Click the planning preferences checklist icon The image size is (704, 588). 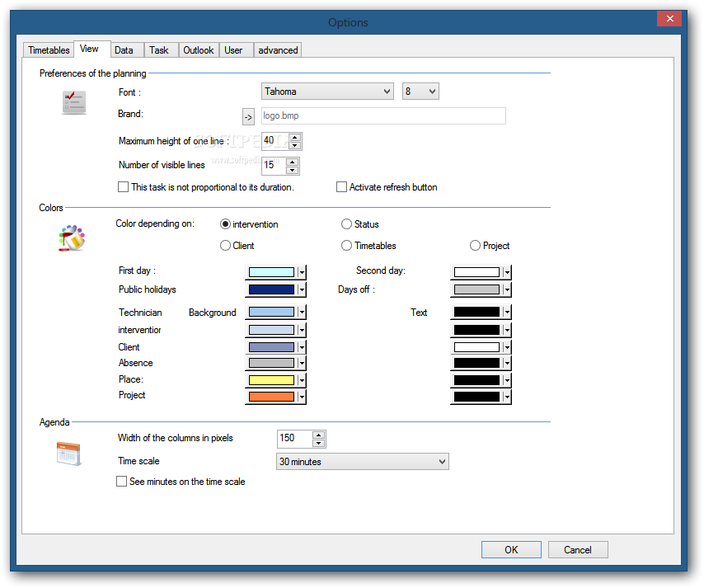click(73, 103)
